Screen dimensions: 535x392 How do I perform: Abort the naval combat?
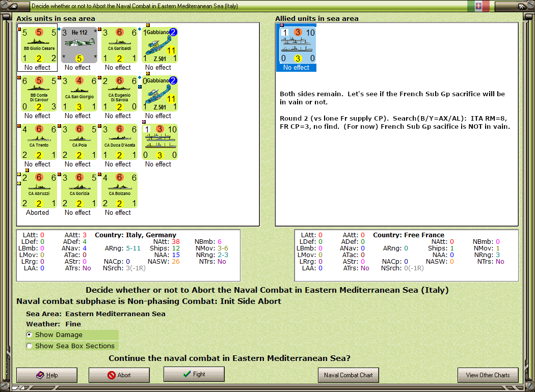tap(119, 375)
